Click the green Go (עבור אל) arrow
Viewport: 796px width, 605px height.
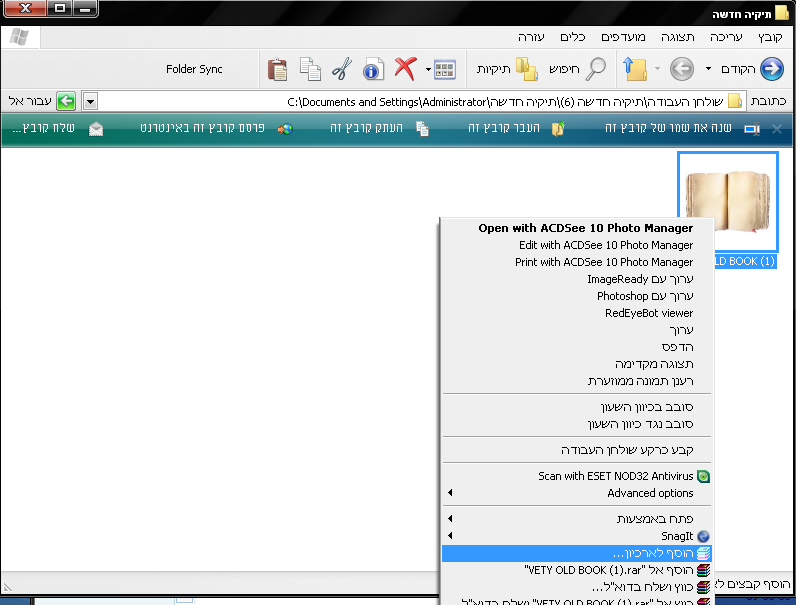coord(66,102)
